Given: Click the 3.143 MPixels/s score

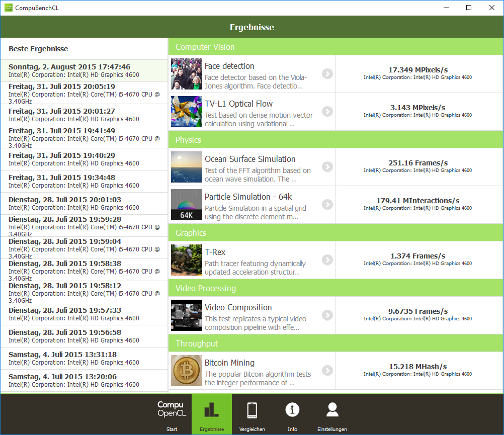Looking at the screenshot, I should pyautogui.click(x=418, y=108).
